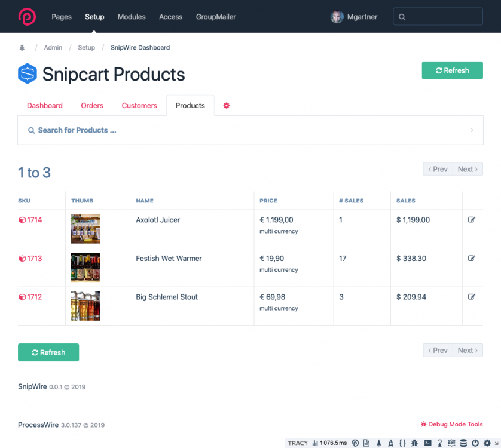Expand the Search for Products panel
The height and width of the screenshot is (448, 501).
250,130
